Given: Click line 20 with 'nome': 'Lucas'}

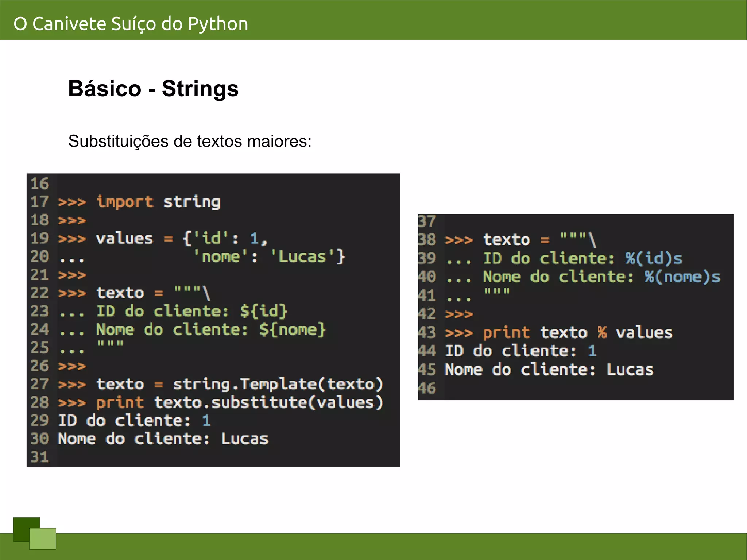Looking at the screenshot, I should coord(269,256).
